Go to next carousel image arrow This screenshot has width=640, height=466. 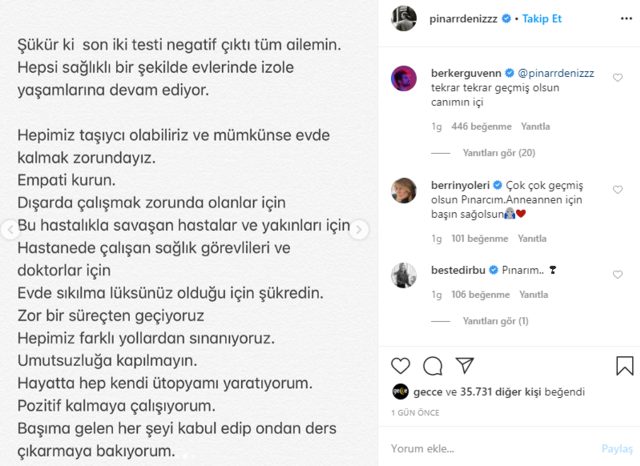click(357, 230)
